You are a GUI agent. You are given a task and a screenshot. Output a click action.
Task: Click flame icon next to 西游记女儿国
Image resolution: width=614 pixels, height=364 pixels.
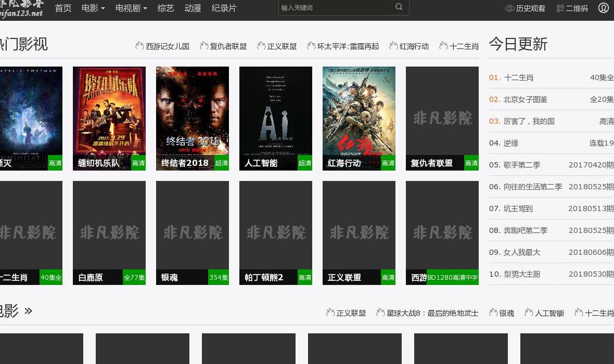(x=139, y=46)
